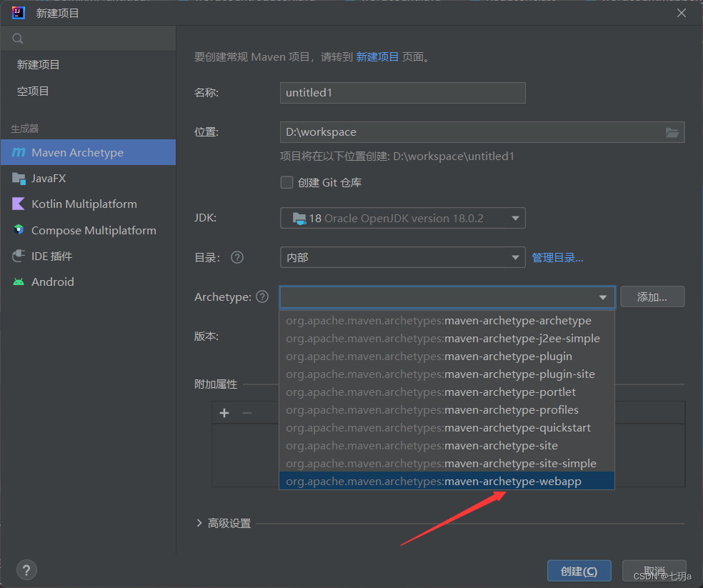Click the 位置 field with D:\workspace
This screenshot has height=588, width=703.
point(482,132)
